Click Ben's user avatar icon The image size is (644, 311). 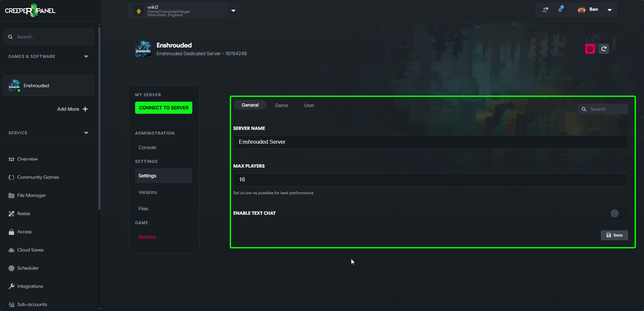tap(582, 10)
